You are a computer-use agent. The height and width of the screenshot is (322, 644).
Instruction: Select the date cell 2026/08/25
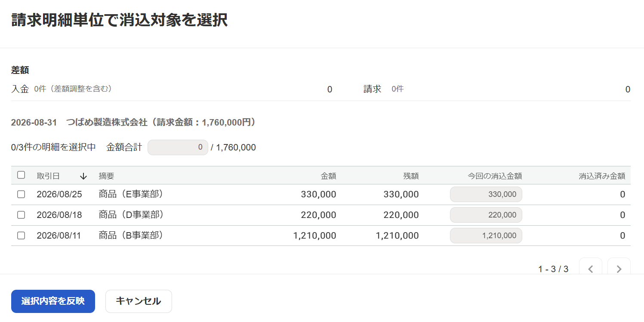59,194
